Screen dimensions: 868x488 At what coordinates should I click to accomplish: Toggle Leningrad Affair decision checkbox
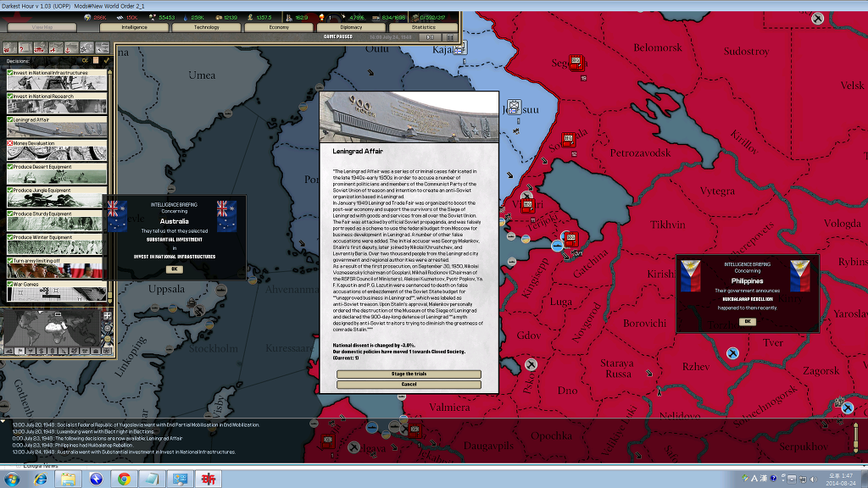pos(10,119)
